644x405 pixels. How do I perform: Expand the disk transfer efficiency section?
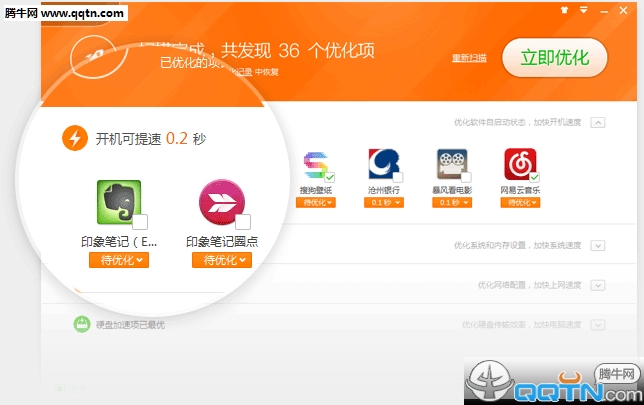598,325
